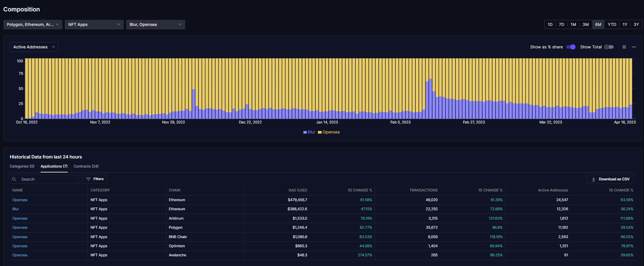Click the 24,547 active addresses cell
The height and width of the screenshot is (266, 644).
pos(562,200)
